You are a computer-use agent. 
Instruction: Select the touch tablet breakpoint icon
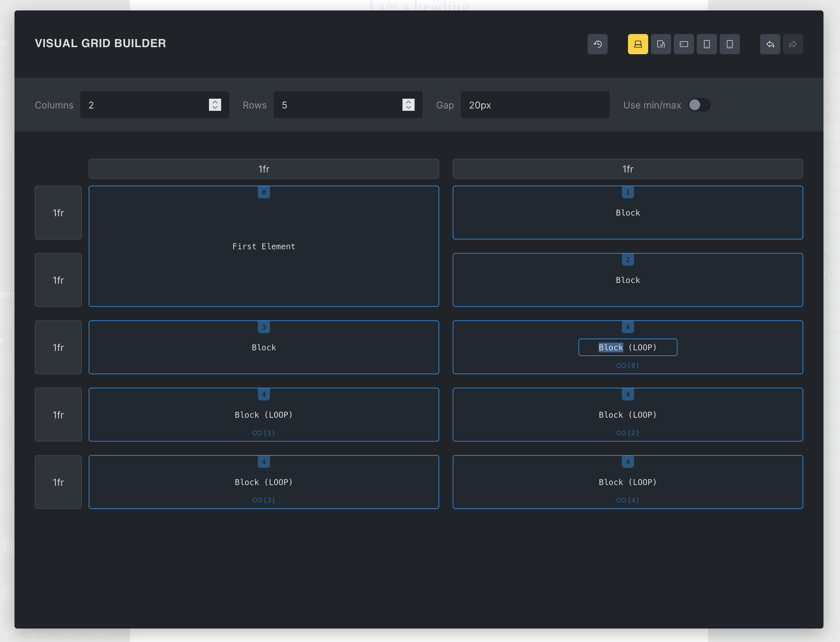click(x=661, y=44)
